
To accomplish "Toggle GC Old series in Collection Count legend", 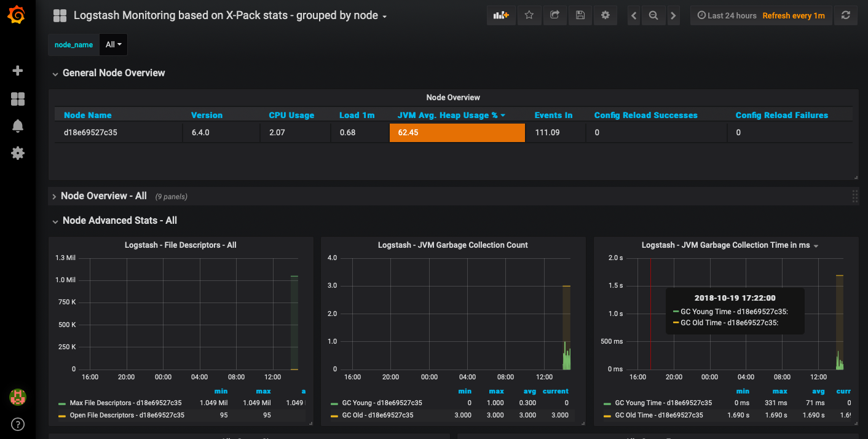I will point(378,415).
